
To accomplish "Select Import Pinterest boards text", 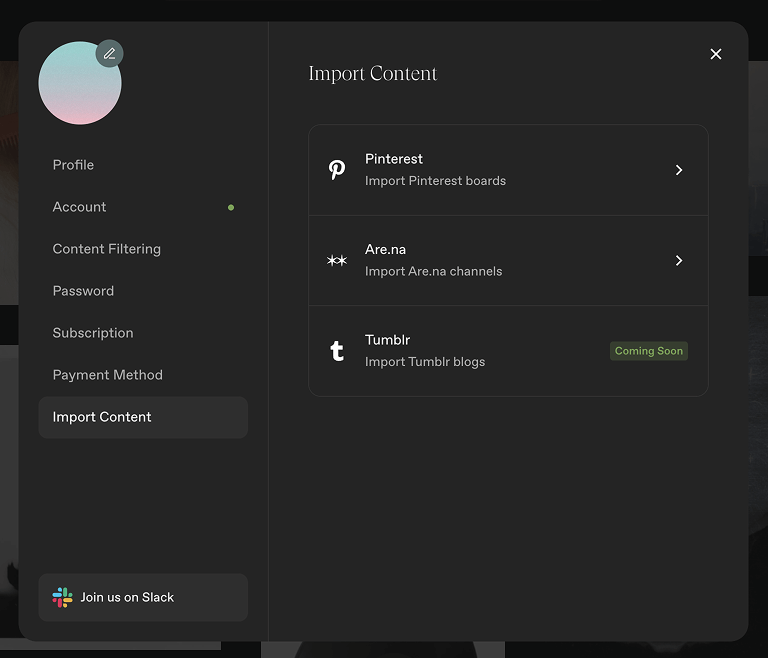I will pos(435,181).
